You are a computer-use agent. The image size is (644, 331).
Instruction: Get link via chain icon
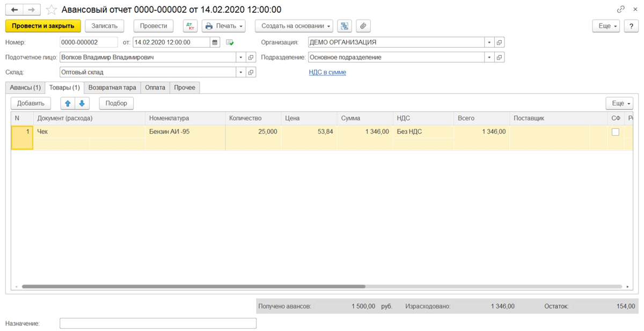(621, 10)
